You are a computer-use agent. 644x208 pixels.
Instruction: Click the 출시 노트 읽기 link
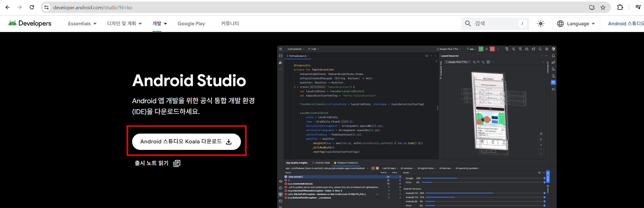152,163
